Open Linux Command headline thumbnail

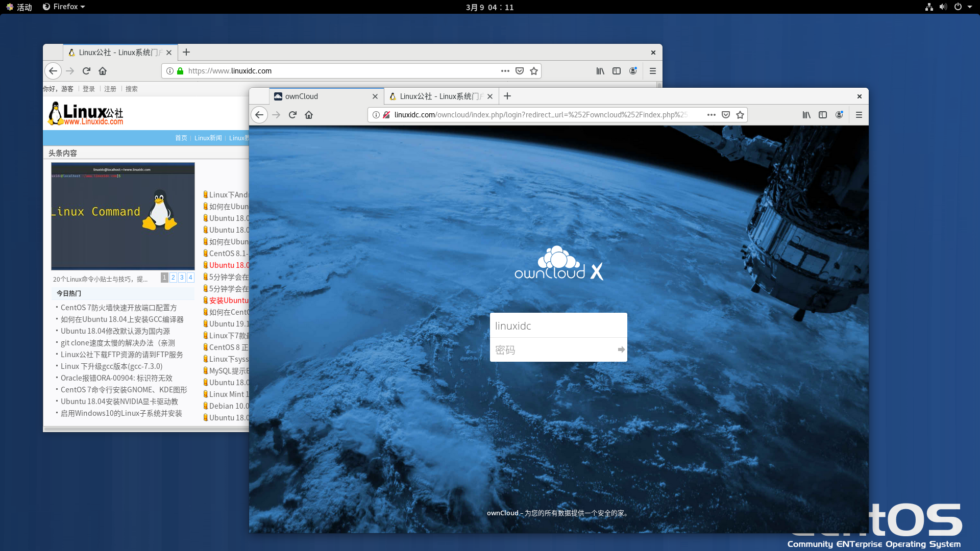(123, 216)
